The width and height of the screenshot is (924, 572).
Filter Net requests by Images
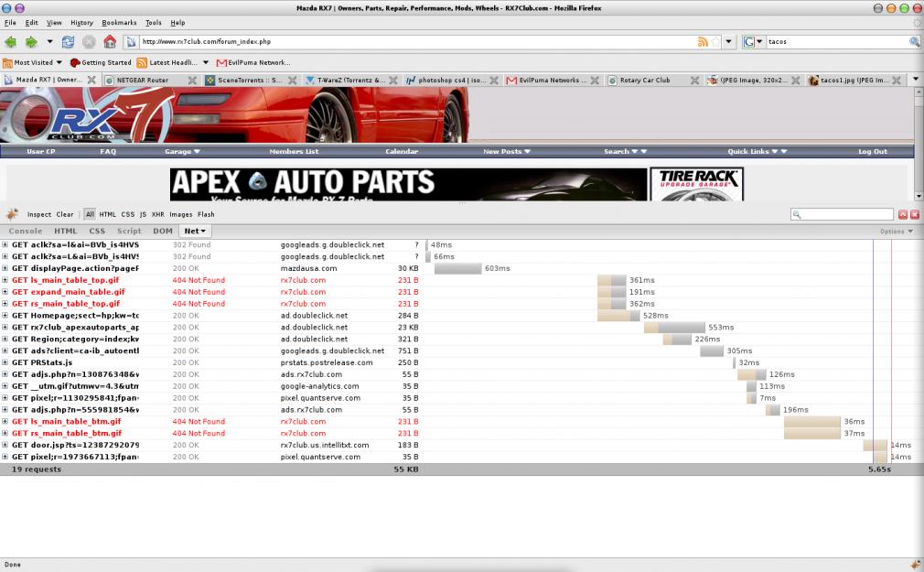[x=181, y=214]
